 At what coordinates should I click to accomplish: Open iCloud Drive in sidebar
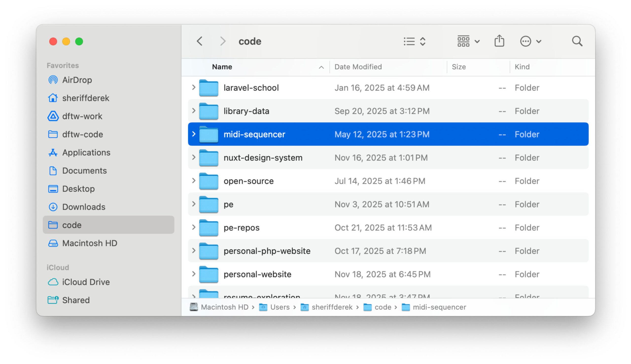86,282
